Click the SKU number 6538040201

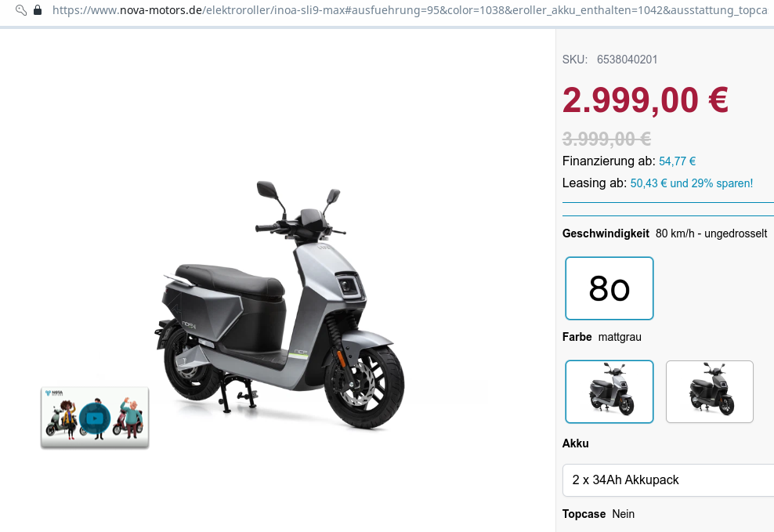tap(627, 60)
